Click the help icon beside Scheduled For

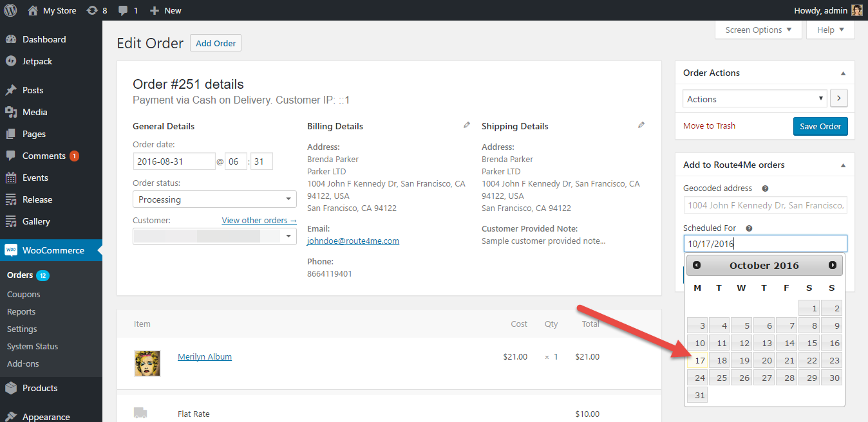coord(750,228)
